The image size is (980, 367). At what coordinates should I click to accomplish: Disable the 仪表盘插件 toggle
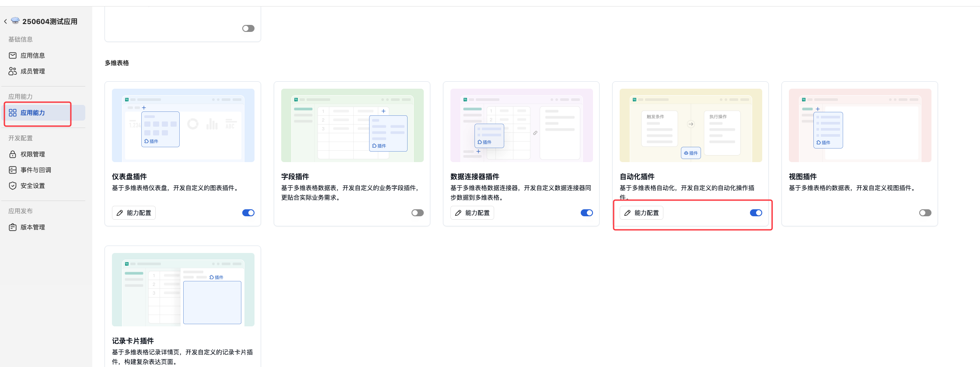pyautogui.click(x=248, y=213)
